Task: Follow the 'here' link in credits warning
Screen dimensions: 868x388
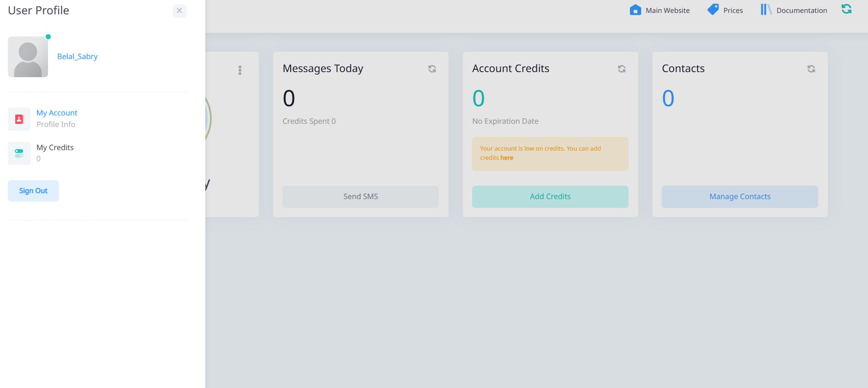Action: (507, 158)
